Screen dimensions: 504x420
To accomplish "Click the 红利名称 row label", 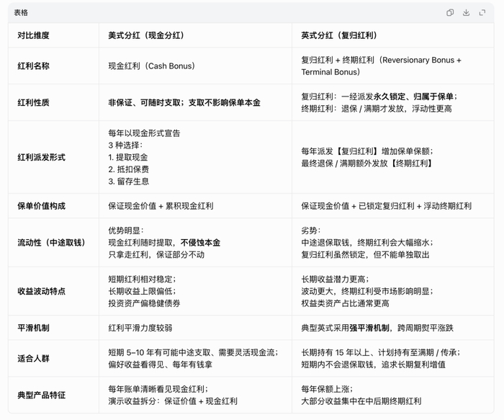I will point(33,66).
